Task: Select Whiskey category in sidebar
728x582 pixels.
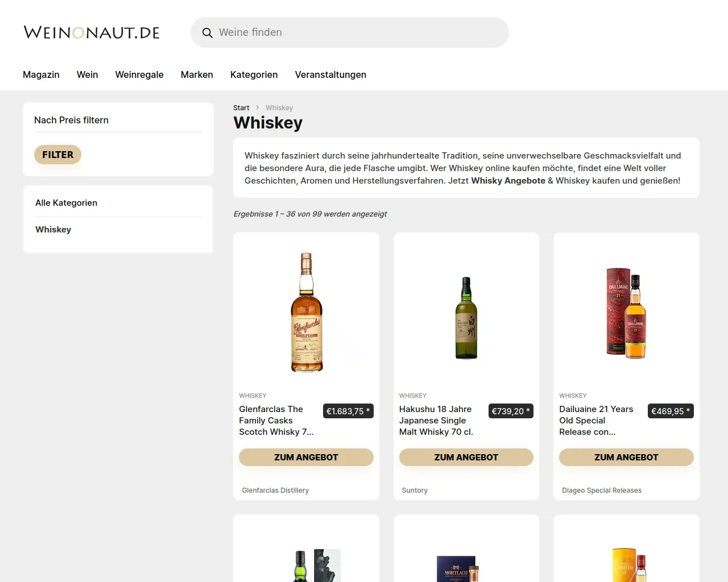Action: coord(53,230)
